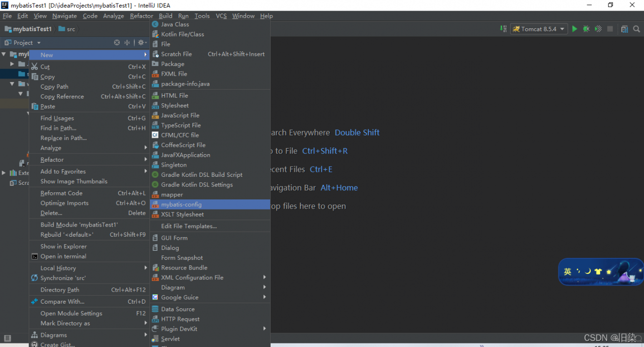The image size is (644, 347).
Task: Choose Open in terminal
Action: tap(89, 256)
